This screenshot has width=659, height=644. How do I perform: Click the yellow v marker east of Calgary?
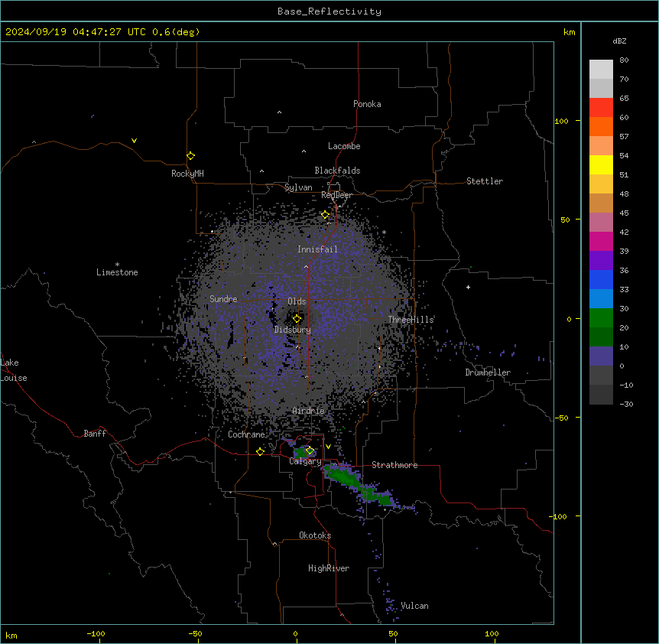(x=328, y=447)
